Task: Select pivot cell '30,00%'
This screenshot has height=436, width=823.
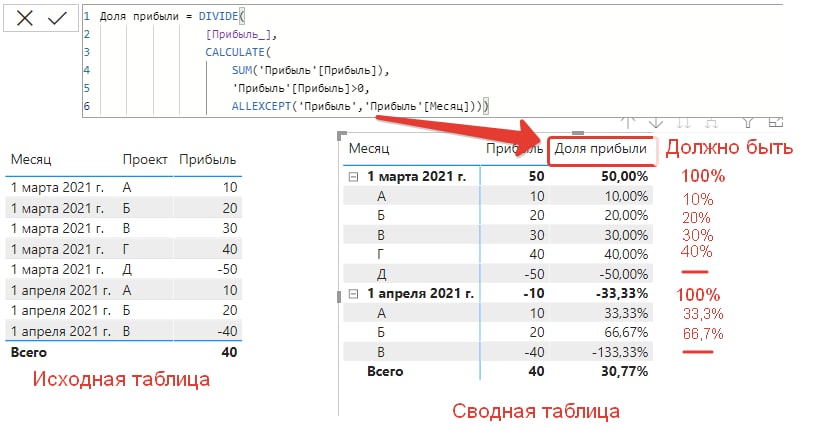Action: tap(626, 235)
